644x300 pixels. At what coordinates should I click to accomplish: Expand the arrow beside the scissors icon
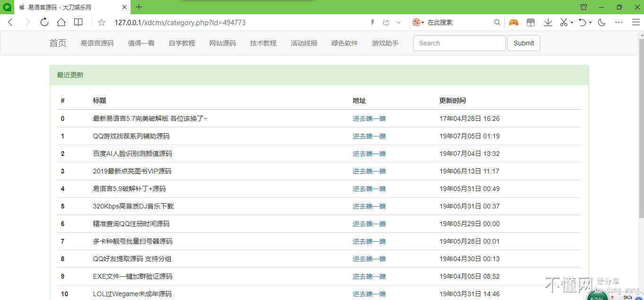pos(572,22)
